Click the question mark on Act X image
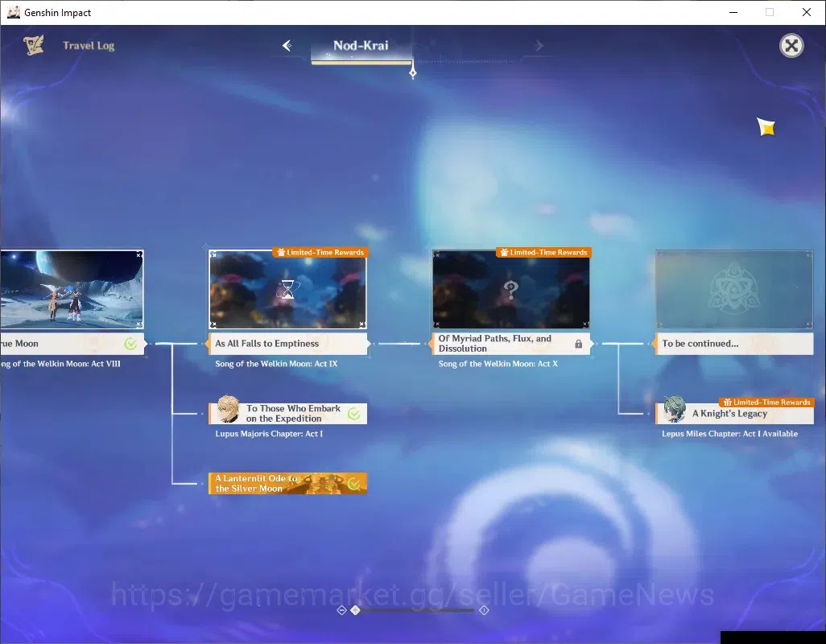The image size is (826, 644). click(x=510, y=289)
